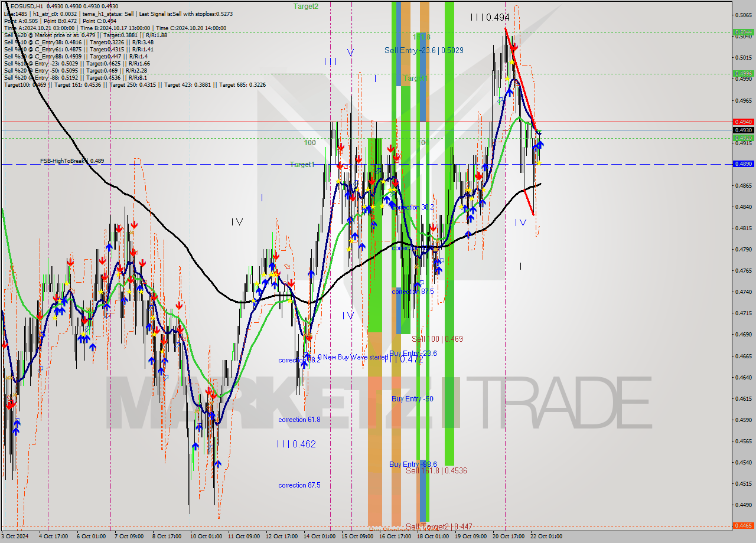This screenshot has width=756, height=543.
Task: Click the 'correction 87.5' label near 0.4515
Action: click(x=299, y=485)
